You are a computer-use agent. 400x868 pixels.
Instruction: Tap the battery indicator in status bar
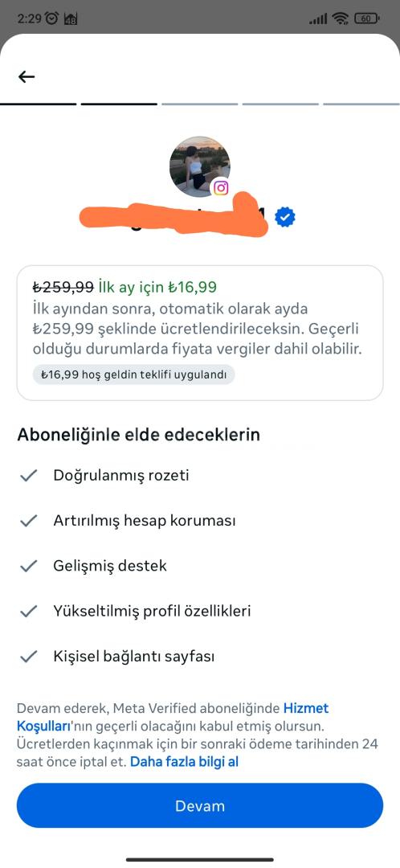[x=367, y=18]
